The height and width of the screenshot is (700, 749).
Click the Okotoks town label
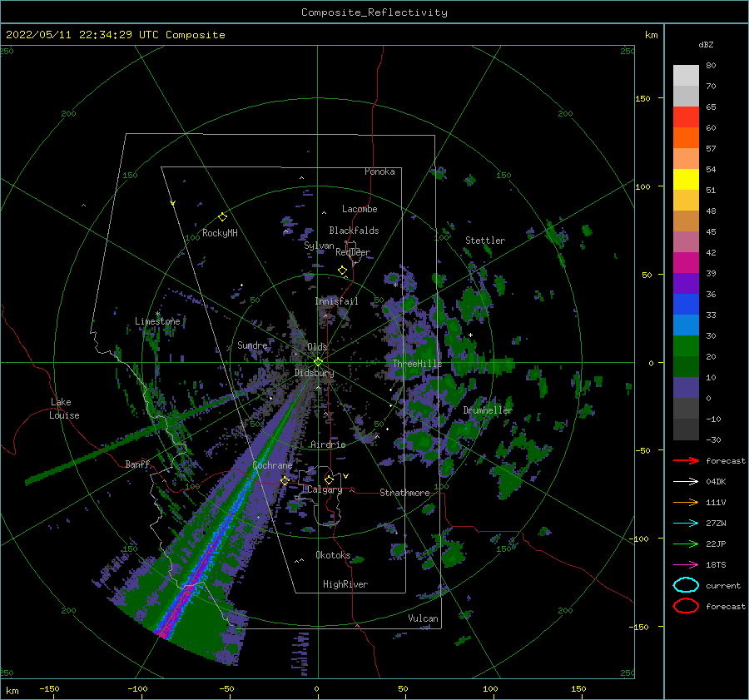point(333,555)
